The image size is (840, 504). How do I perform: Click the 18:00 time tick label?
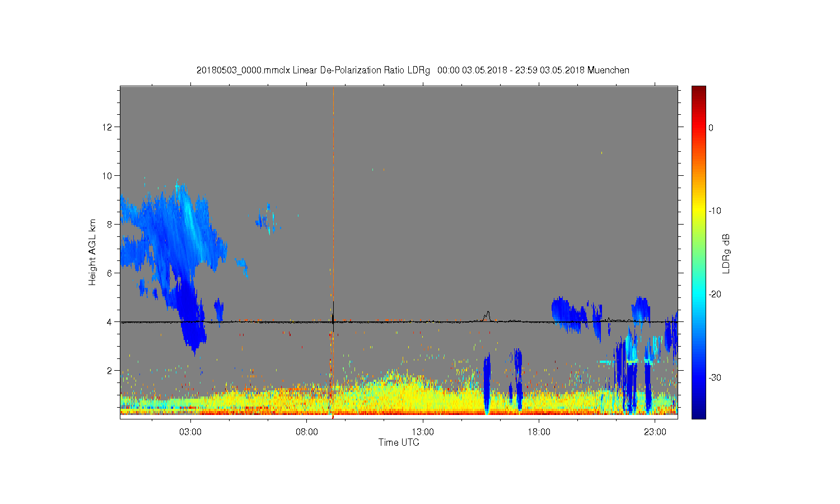tap(539, 432)
